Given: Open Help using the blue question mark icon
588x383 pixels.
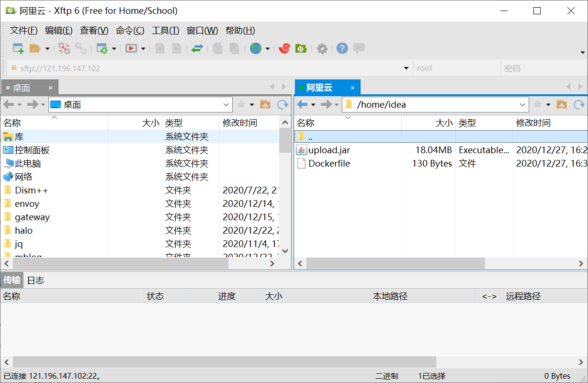Looking at the screenshot, I should (342, 48).
